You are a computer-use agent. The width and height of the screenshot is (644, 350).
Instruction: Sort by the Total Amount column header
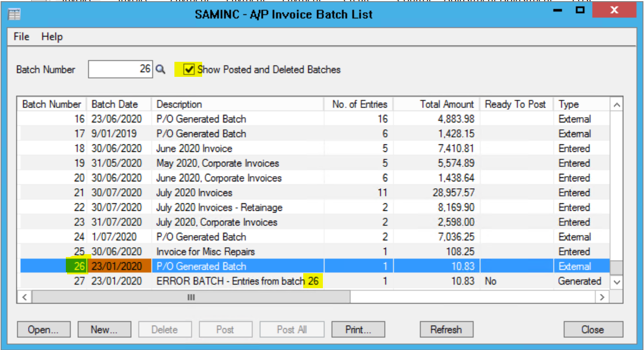coord(446,105)
